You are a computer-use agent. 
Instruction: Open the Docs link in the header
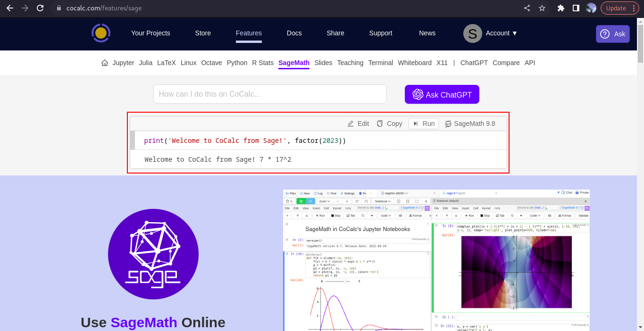294,33
